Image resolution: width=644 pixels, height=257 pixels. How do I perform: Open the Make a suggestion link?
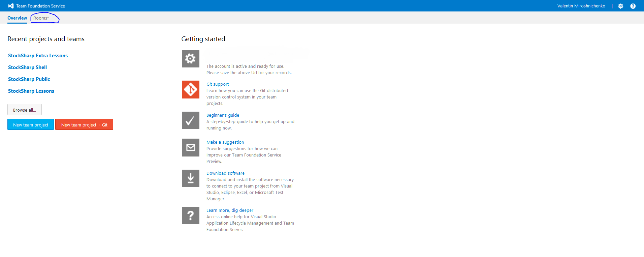pyautogui.click(x=225, y=142)
